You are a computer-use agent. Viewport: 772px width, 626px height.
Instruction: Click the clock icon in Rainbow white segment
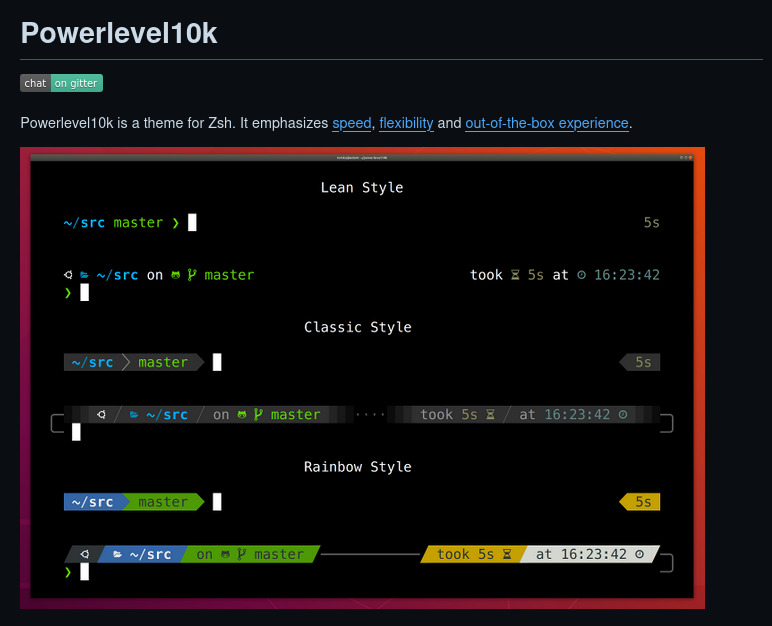tap(640, 554)
